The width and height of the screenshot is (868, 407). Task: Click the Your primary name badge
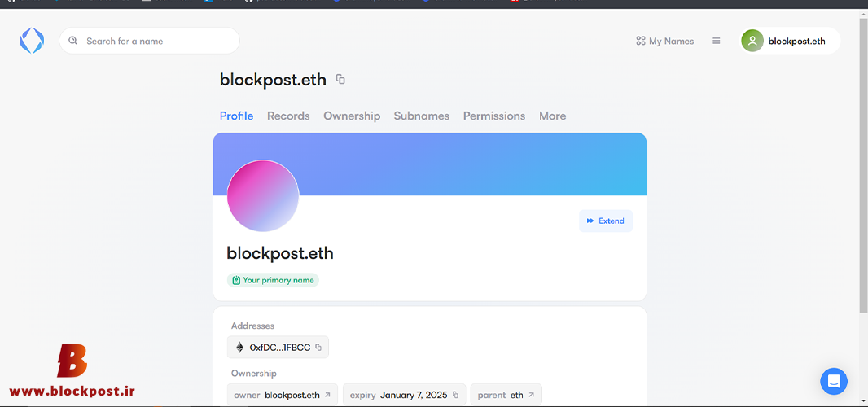click(273, 280)
